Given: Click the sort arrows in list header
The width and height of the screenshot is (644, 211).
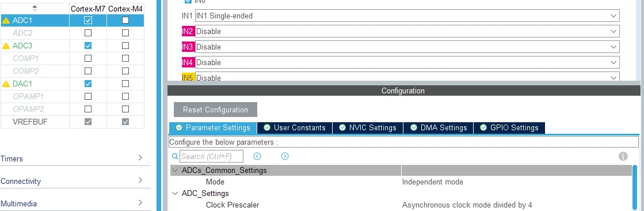Looking at the screenshot, I should point(35,8).
